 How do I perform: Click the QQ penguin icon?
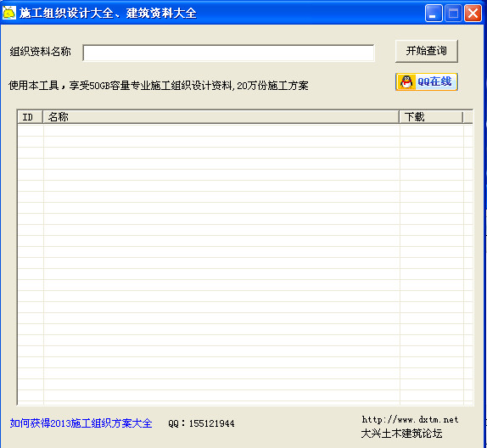(406, 82)
